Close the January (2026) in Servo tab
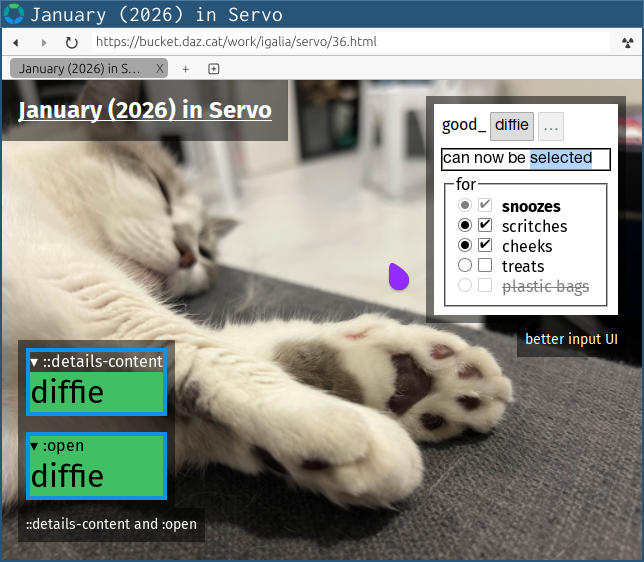The image size is (644, 562). (x=159, y=69)
